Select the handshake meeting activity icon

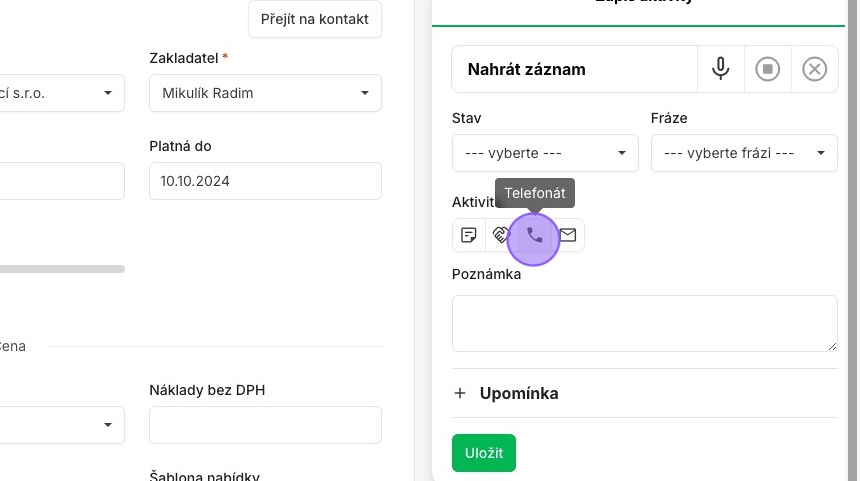click(x=501, y=235)
